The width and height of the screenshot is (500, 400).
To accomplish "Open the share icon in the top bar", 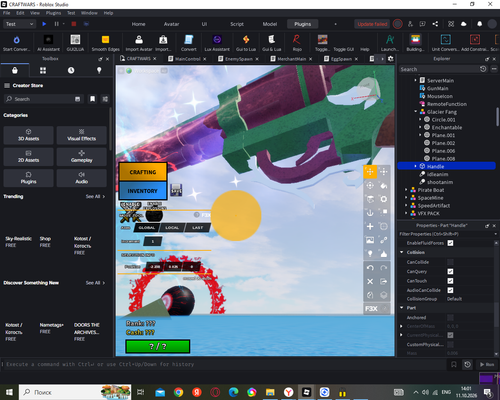I will pyautogui.click(x=435, y=24).
